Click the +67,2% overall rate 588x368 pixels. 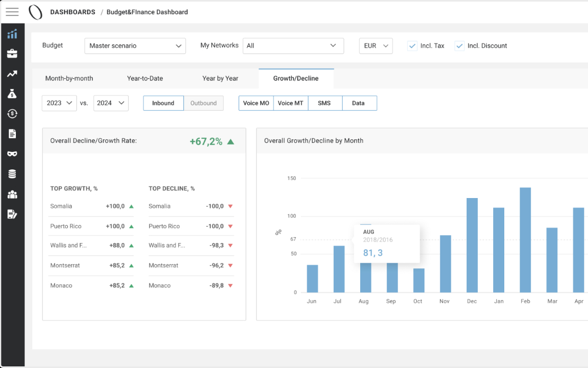206,142
